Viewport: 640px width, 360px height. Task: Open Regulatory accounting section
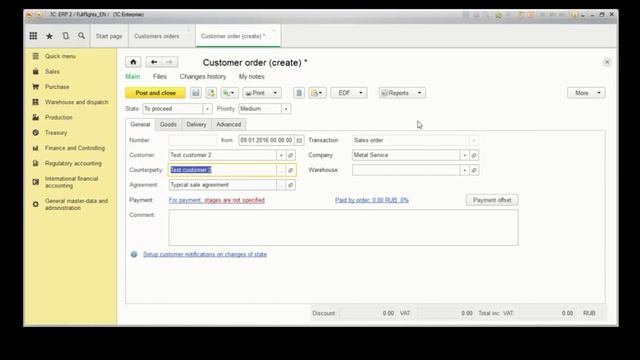point(73,163)
